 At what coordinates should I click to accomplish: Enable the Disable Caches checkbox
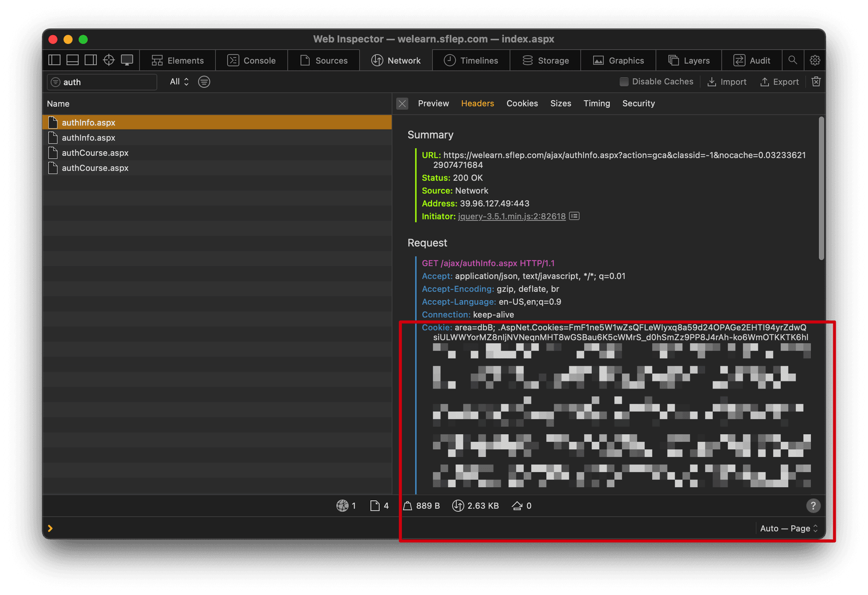(x=624, y=82)
